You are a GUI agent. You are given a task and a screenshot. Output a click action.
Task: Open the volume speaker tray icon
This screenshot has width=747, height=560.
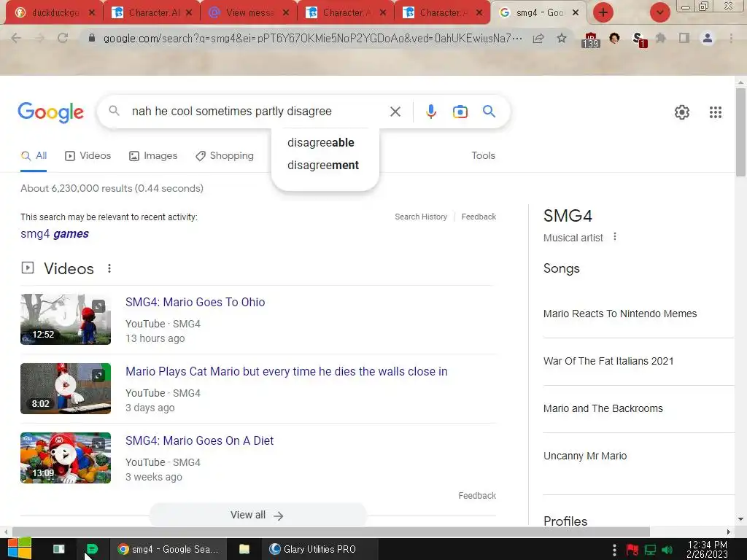(667, 550)
